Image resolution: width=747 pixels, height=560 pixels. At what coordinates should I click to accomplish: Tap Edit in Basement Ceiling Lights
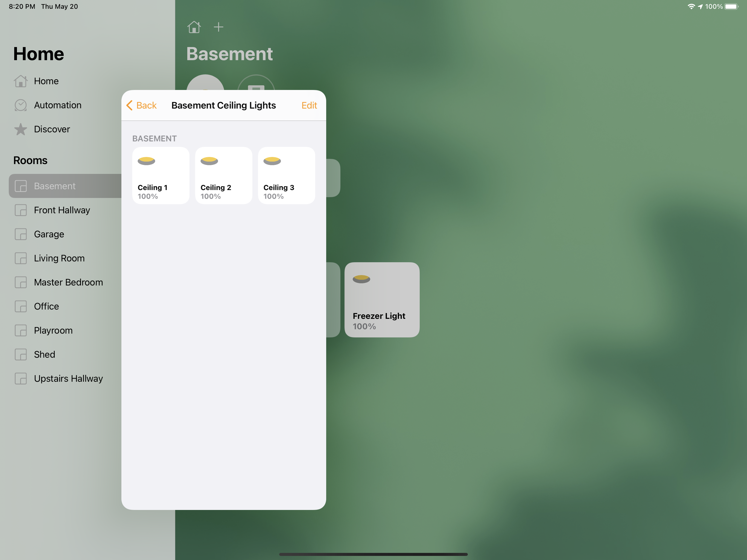[309, 105]
